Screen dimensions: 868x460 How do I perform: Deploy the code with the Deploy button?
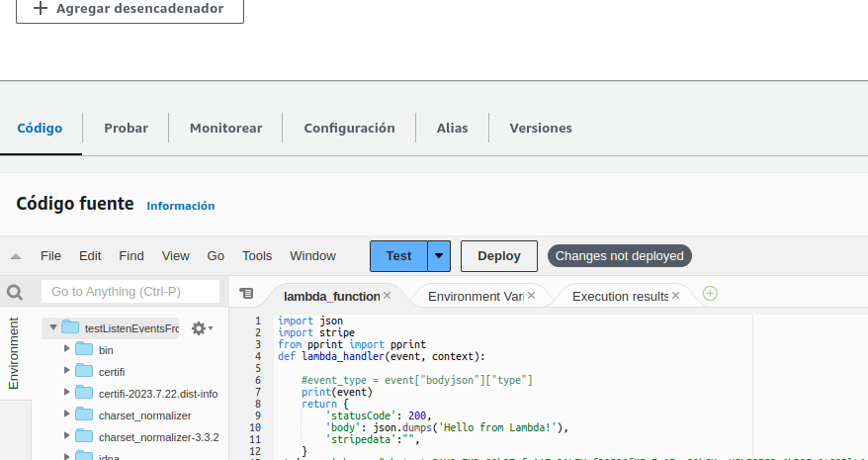(499, 256)
